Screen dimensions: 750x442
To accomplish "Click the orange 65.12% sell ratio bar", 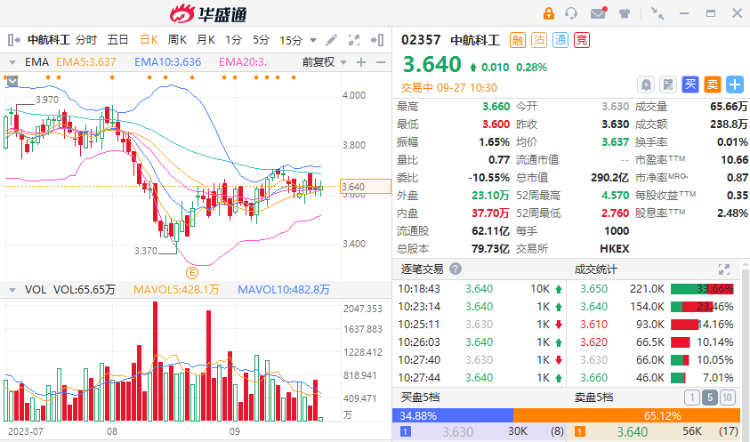I will pyautogui.click(x=626, y=416).
